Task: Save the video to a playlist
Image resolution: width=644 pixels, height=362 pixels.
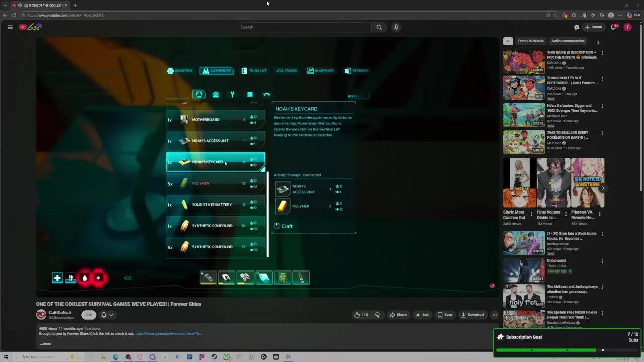Action: [444, 315]
